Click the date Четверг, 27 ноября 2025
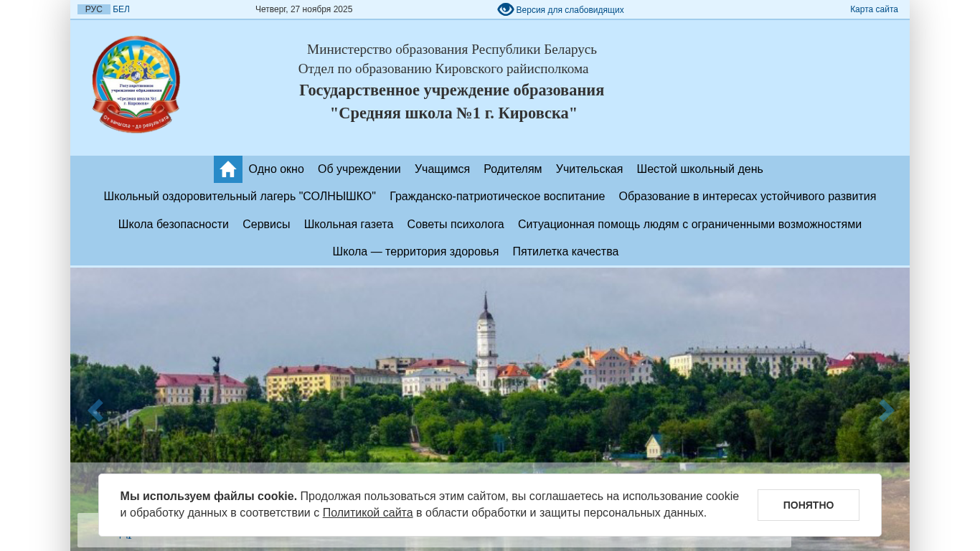The width and height of the screenshot is (980, 551). pyautogui.click(x=304, y=9)
